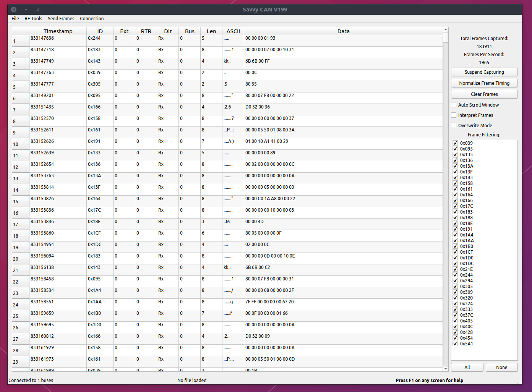Image resolution: width=532 pixels, height=392 pixels.
Task: Disable the 0x5A1 frame filter
Action: click(455, 343)
